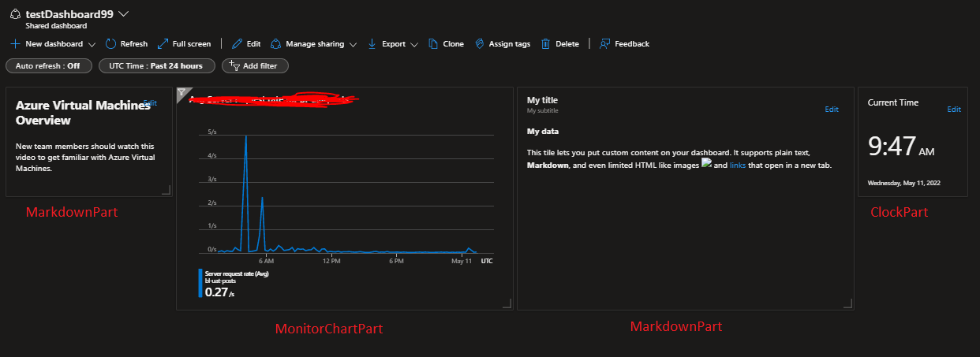Edit the Azure Virtual Machines Overview tile
Image resolution: width=980 pixels, height=357 pixels.
(150, 103)
